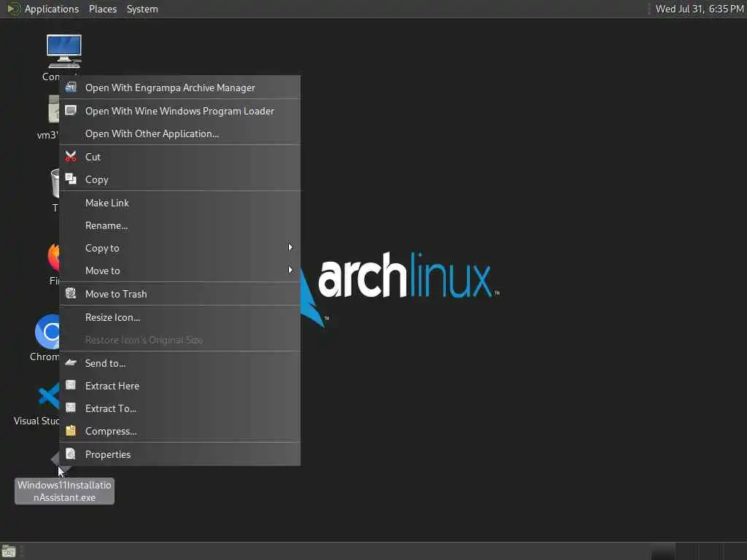Click the Copy pages icon
Image resolution: width=747 pixels, height=560 pixels.
pos(71,179)
